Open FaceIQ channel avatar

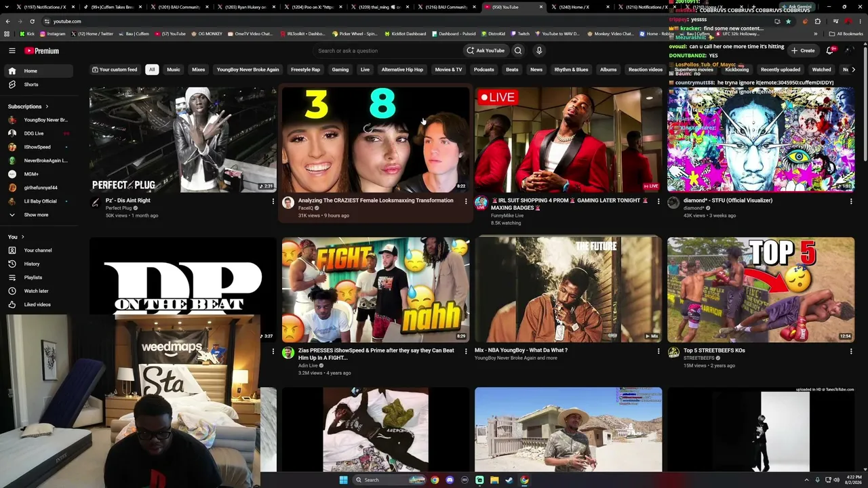click(x=288, y=203)
